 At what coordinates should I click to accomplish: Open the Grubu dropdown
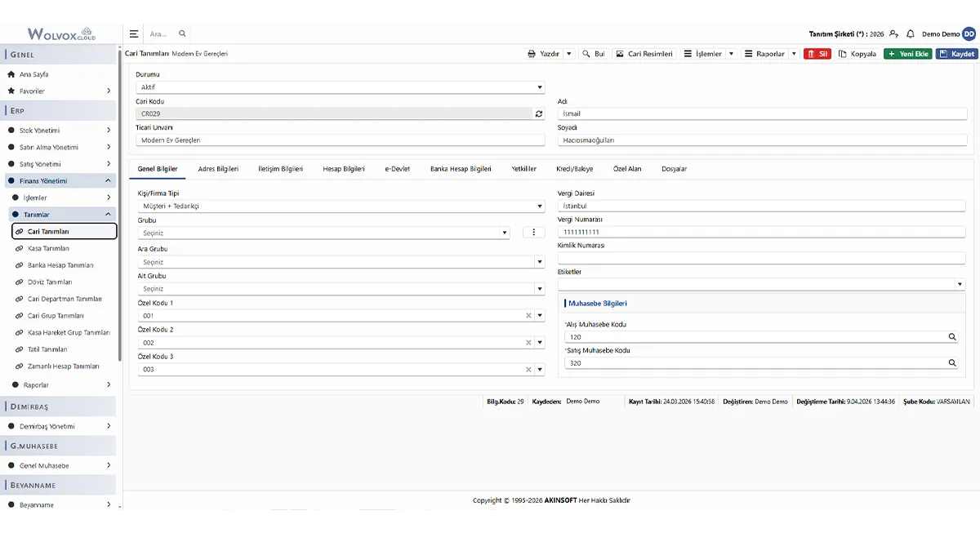[323, 233]
